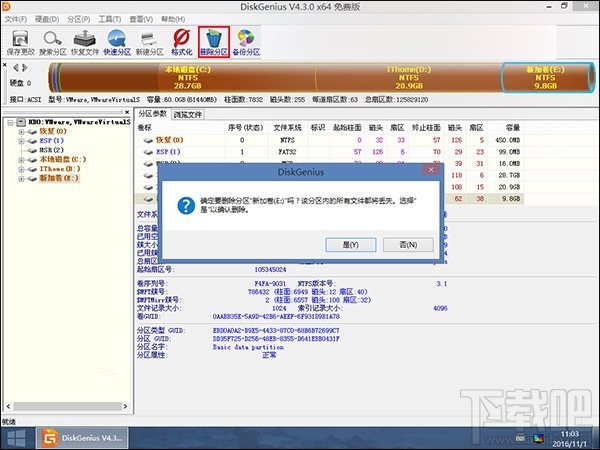This screenshot has width=600, height=450.
Task: Select the 新加卷(E:) segment in disk map
Action: point(546,78)
